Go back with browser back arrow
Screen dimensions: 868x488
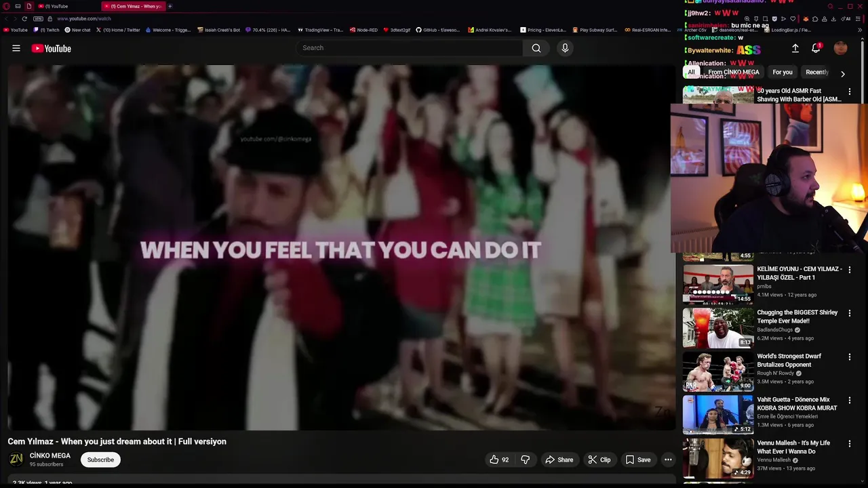tap(7, 18)
